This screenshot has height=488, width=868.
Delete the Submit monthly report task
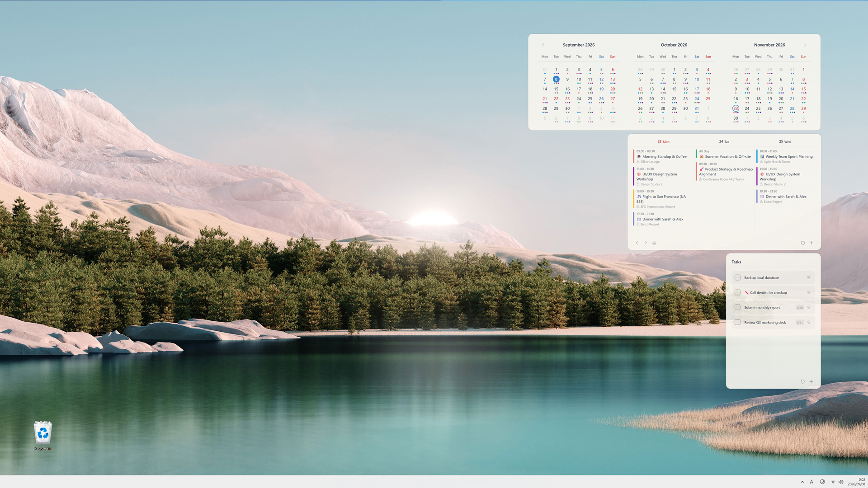[x=809, y=307]
